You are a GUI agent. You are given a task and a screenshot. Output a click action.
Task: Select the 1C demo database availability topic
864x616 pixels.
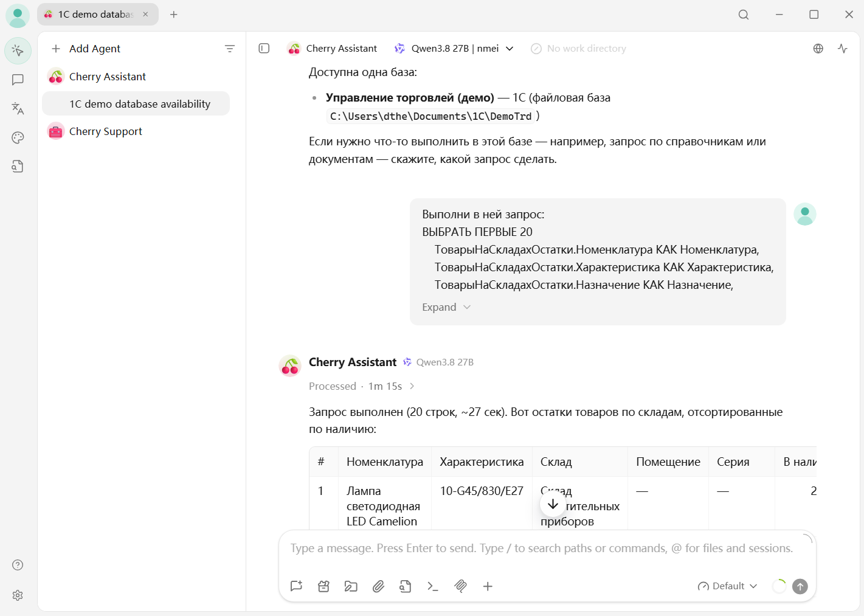point(136,104)
